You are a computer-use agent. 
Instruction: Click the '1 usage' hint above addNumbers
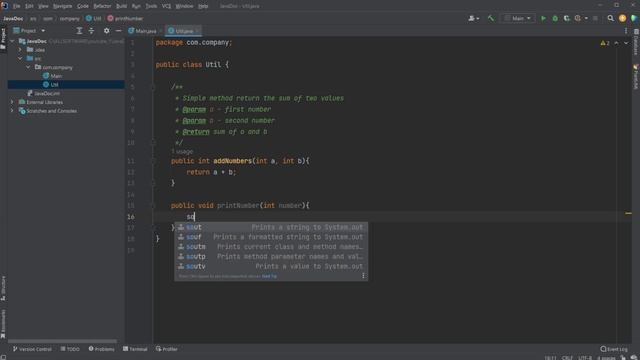coord(182,151)
